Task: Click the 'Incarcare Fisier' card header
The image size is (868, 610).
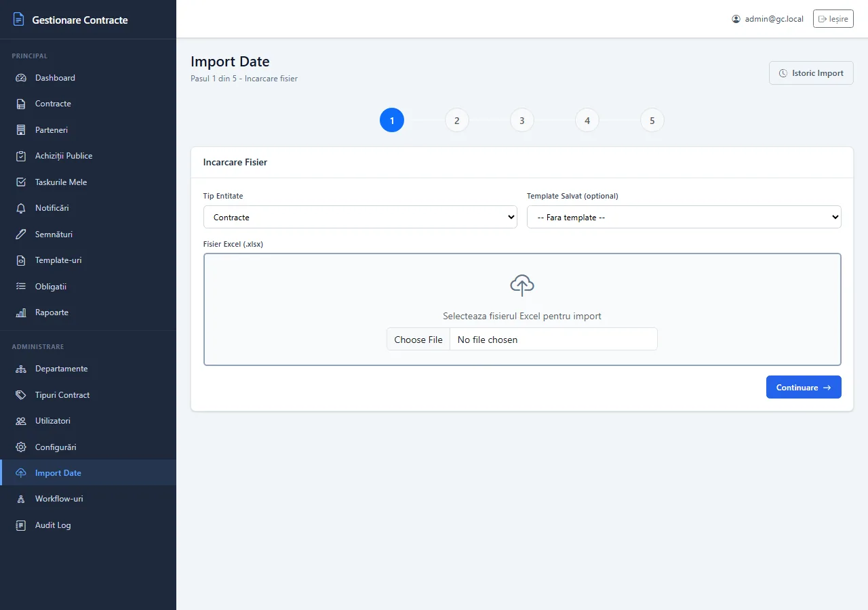Action: coord(522,163)
